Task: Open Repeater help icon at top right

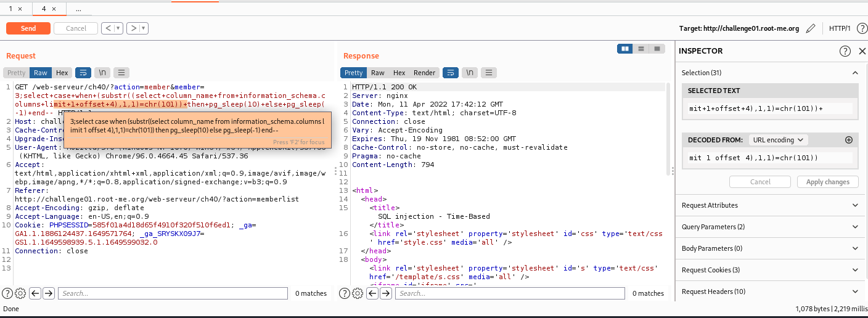Action: (861, 28)
